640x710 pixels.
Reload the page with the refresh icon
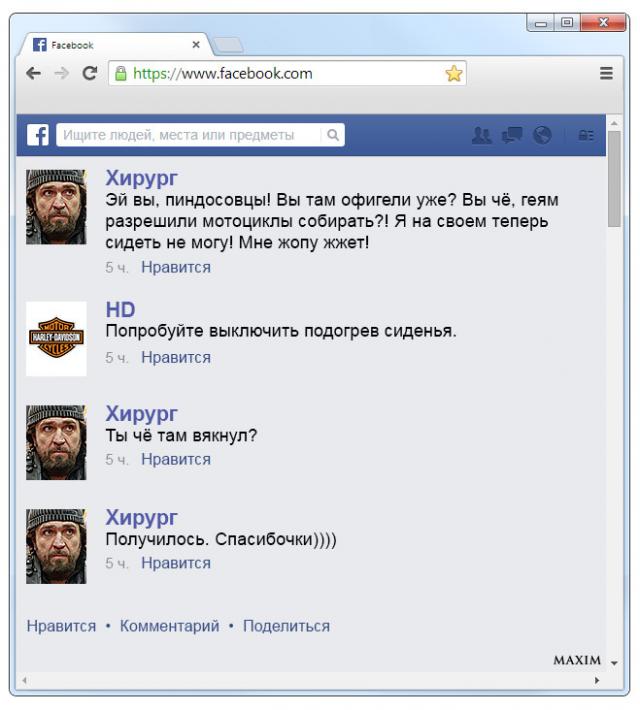[x=90, y=73]
